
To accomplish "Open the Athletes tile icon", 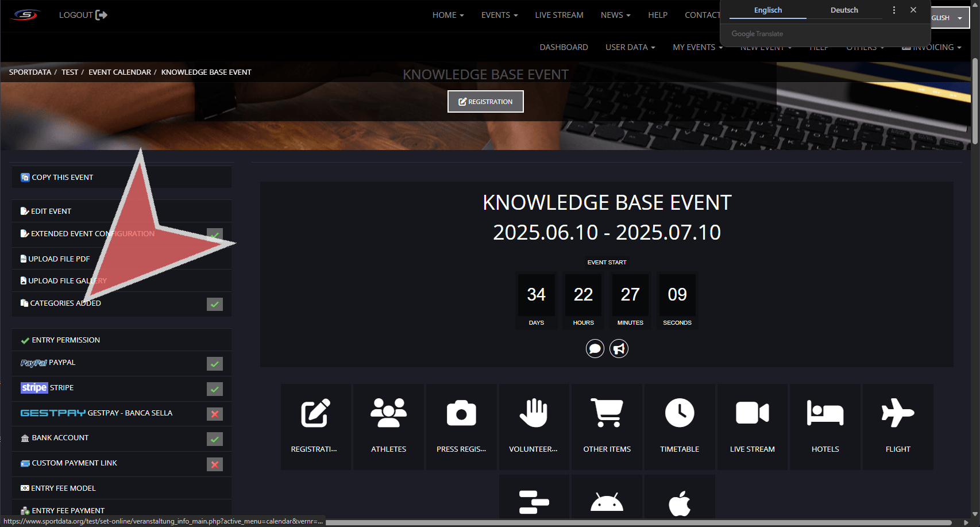I will coord(388,413).
